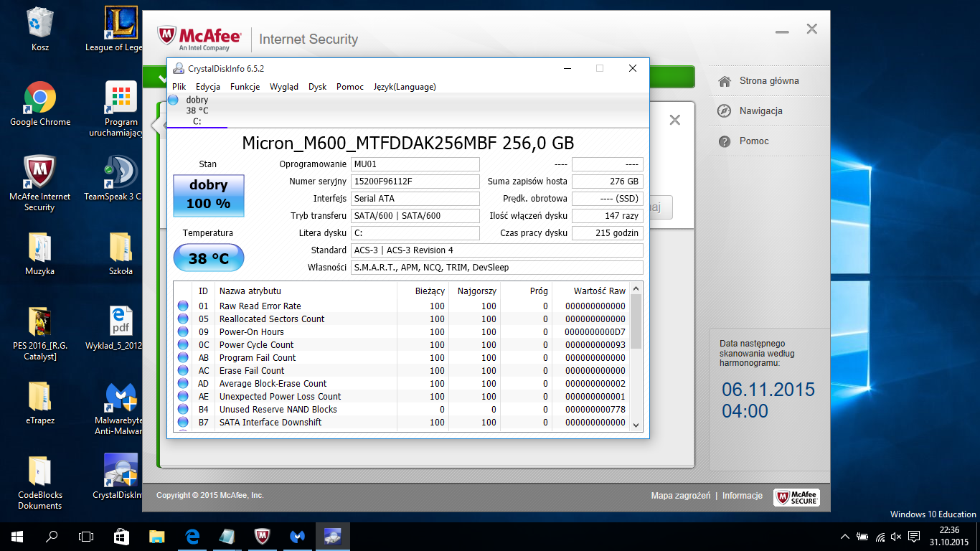Click status orb of SATA Interface Downshift
Viewport: 980px width, 551px height.
[x=183, y=423]
